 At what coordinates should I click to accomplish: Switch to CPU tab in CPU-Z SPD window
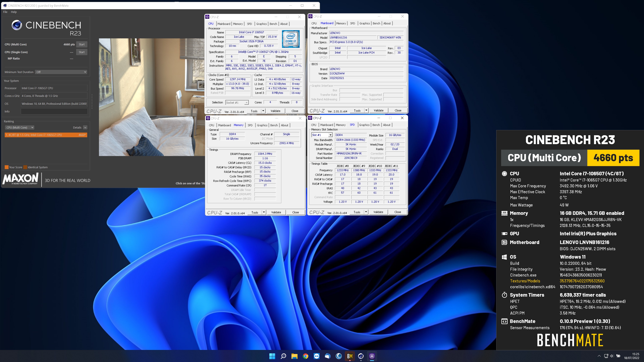click(313, 125)
